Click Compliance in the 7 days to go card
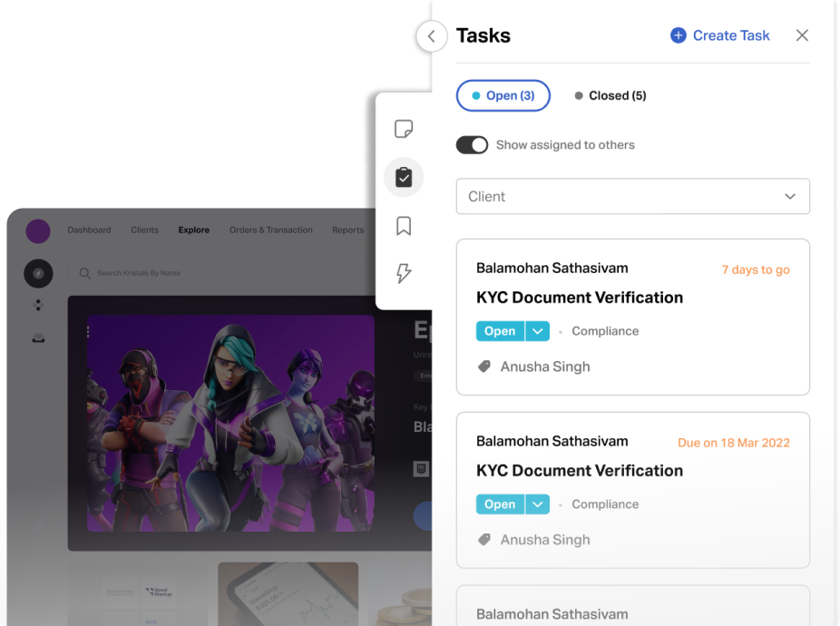Image resolution: width=840 pixels, height=626 pixels. [605, 331]
